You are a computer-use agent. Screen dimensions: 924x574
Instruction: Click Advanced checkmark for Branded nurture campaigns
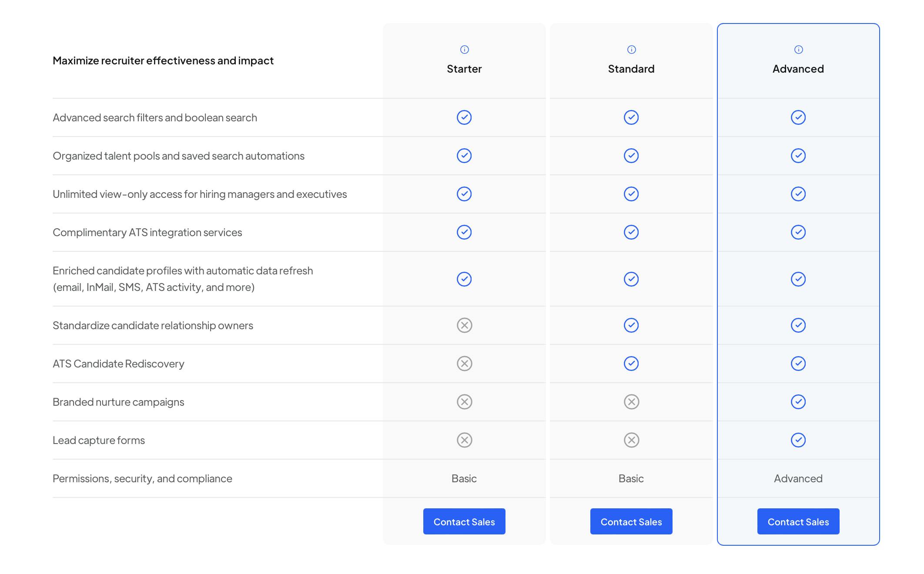pos(798,402)
